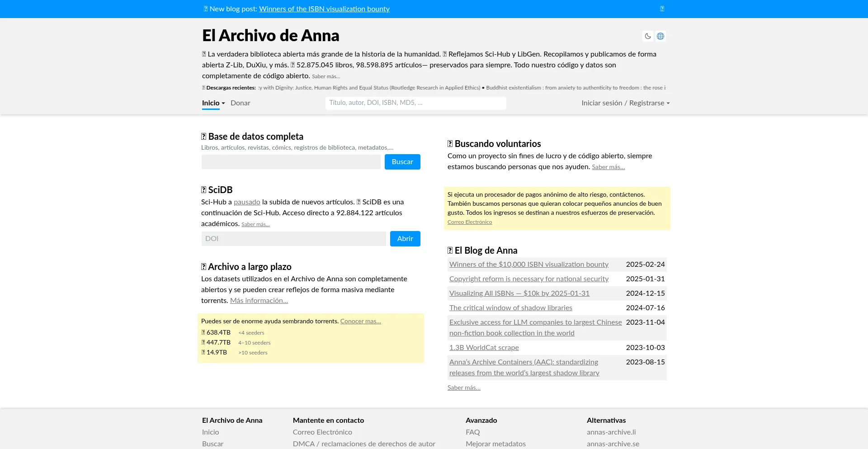Viewport: 868px width, 449px height.
Task: Open recent download Buddhist existentialism title
Action: [x=576, y=88]
